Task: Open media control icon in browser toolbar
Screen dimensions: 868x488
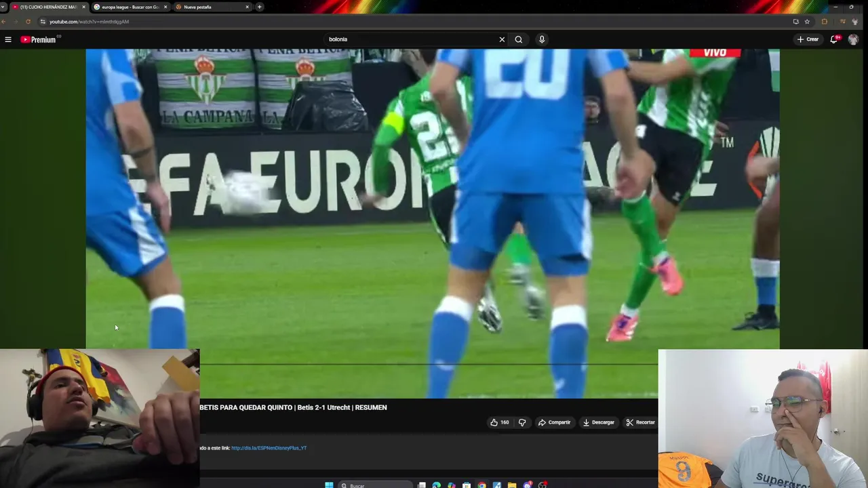Action: click(843, 22)
